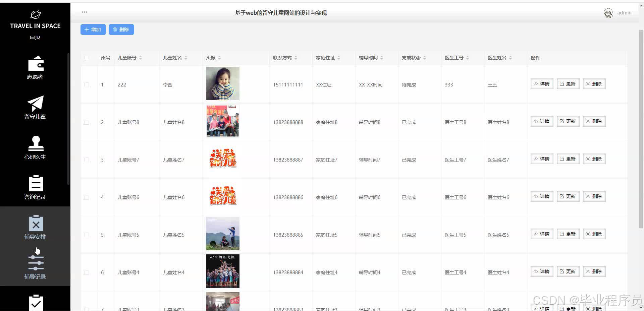Click the TRAVEL IN SPACE title

click(36, 26)
